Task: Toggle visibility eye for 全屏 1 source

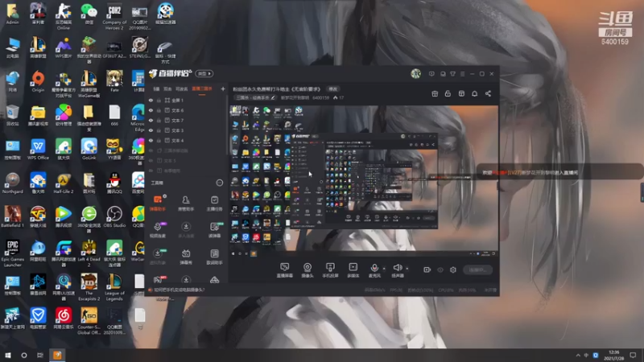Action: click(x=151, y=100)
